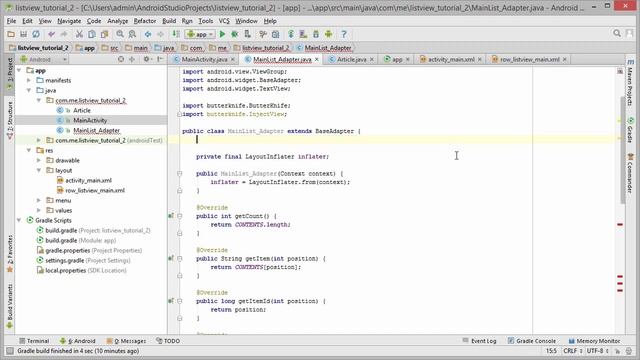This screenshot has height=360, width=640.
Task: Open the Maven Projects side panel
Action: point(630,83)
